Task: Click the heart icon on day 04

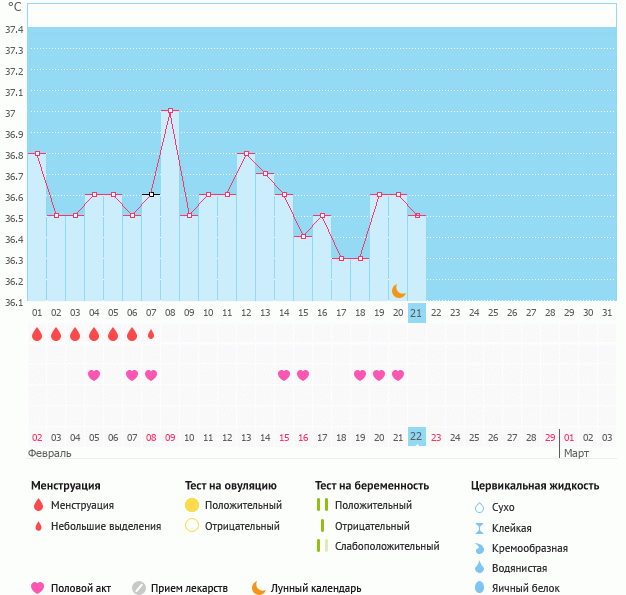Action: tap(94, 375)
